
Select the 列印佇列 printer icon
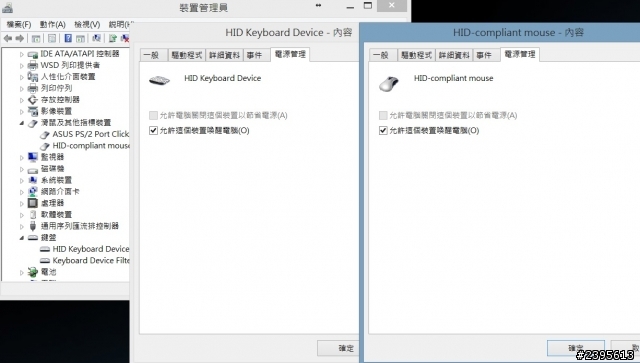click(x=33, y=88)
